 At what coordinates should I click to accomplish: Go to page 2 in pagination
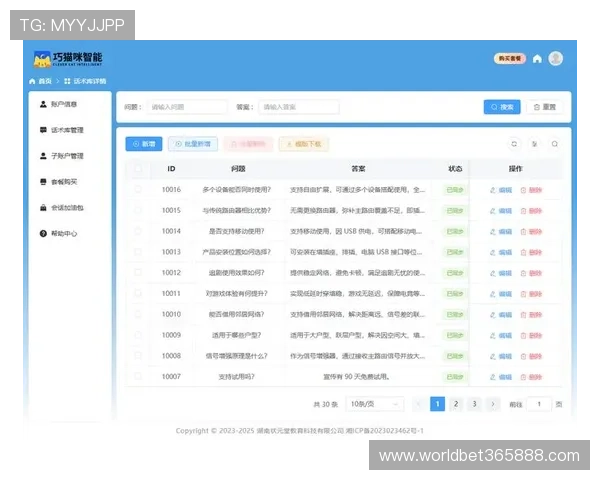point(456,404)
